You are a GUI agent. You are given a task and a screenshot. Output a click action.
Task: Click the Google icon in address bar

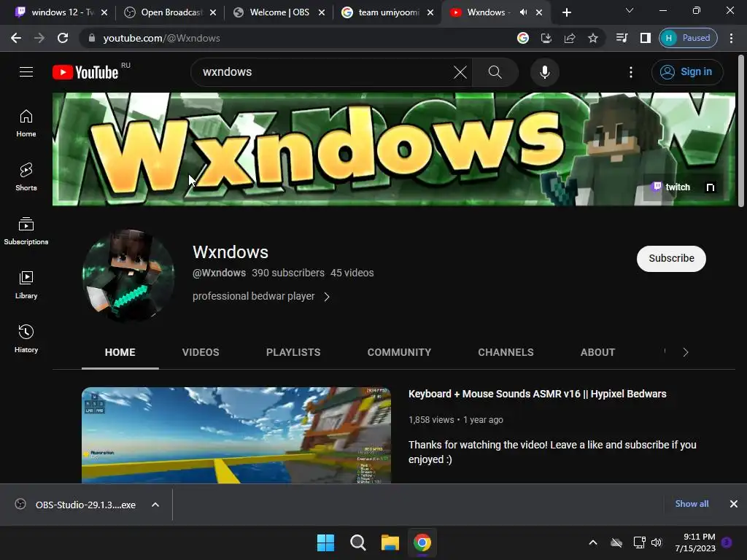523,38
